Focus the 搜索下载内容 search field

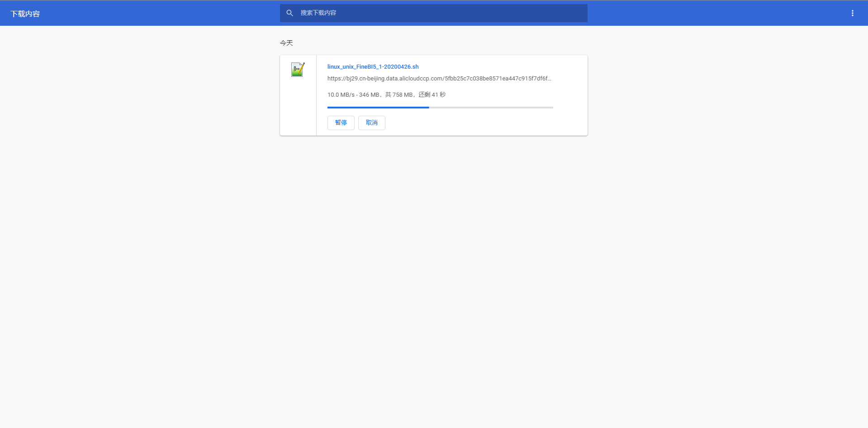tap(433, 13)
